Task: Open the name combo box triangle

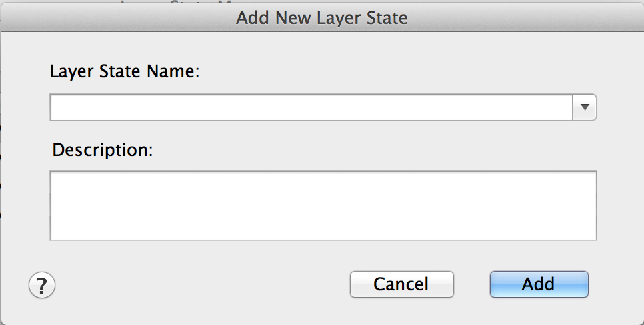Action: [x=585, y=107]
